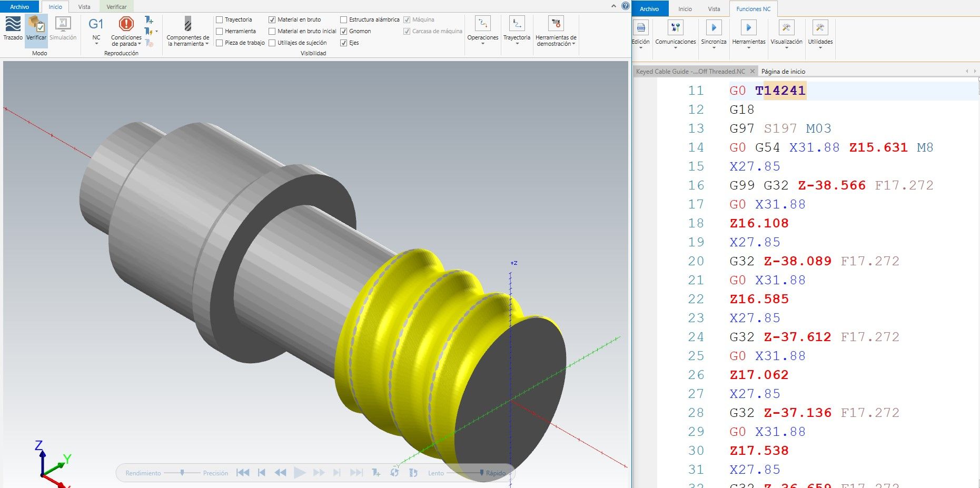Disable the Material en bruto checkbox
Image resolution: width=980 pixels, height=488 pixels.
[x=273, y=19]
